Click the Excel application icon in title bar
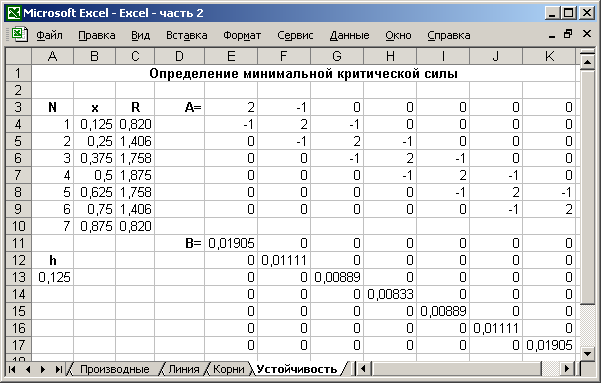Image resolution: width=601 pixels, height=383 pixels. [x=14, y=13]
